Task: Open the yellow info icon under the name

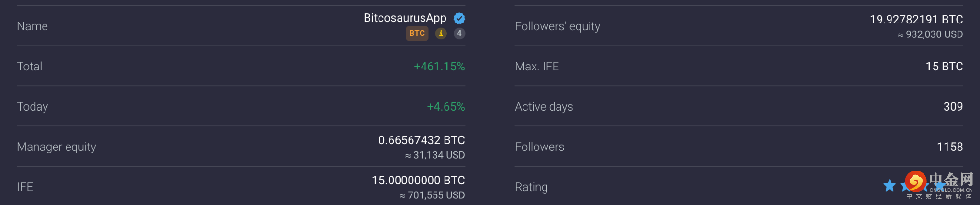Action: 441,34
